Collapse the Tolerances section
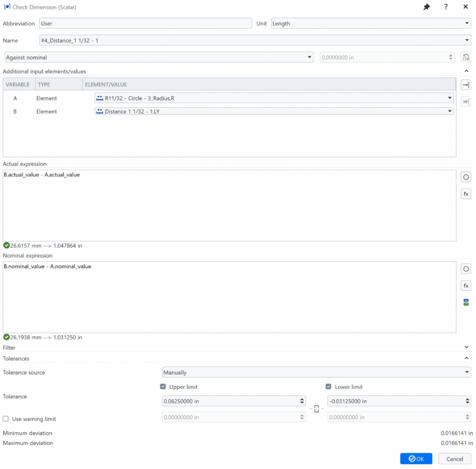The height and width of the screenshot is (469, 476). (466, 358)
